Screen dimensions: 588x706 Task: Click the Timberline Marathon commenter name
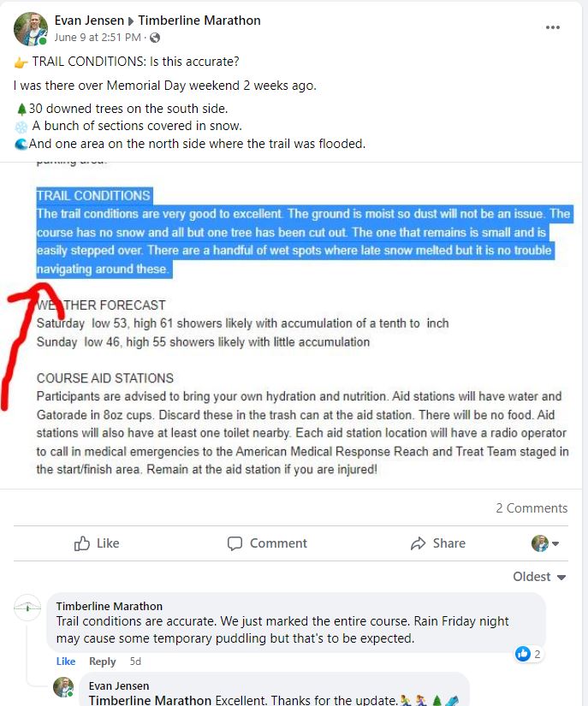(x=109, y=606)
